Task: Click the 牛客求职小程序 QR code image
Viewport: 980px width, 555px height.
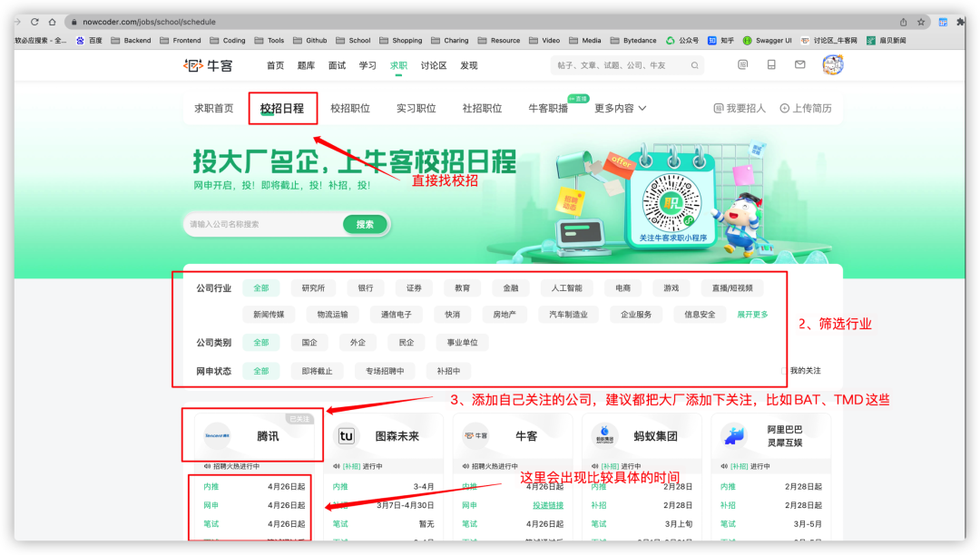Action: click(671, 202)
